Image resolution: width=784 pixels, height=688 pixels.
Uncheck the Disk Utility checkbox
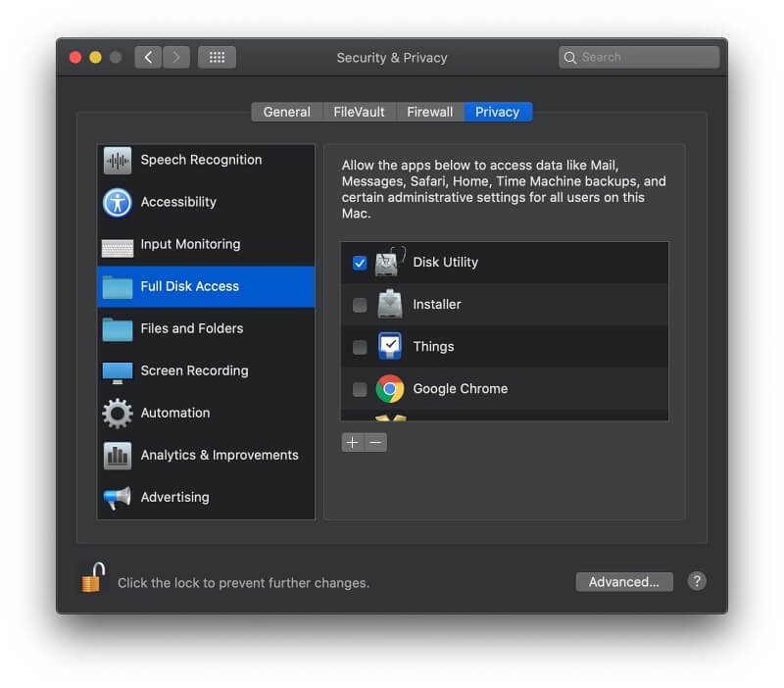click(x=360, y=263)
